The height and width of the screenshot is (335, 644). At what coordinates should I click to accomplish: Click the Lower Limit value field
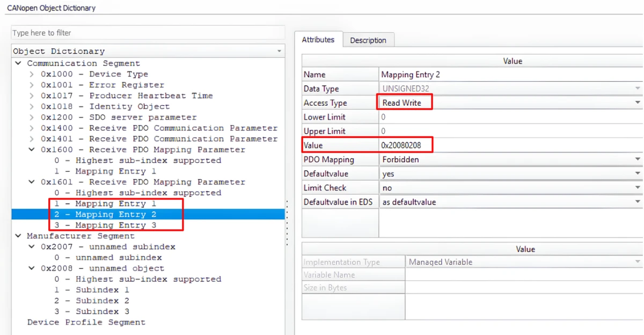pos(511,117)
